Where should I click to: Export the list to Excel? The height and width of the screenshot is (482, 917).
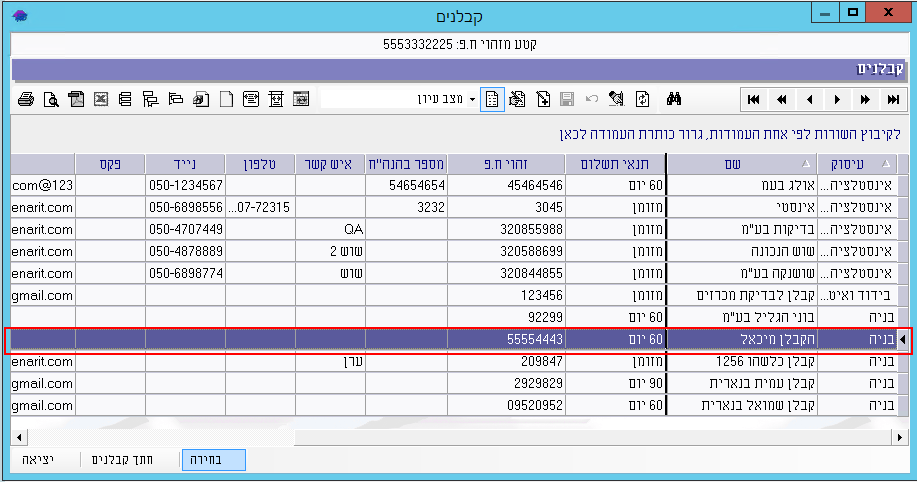(101, 99)
